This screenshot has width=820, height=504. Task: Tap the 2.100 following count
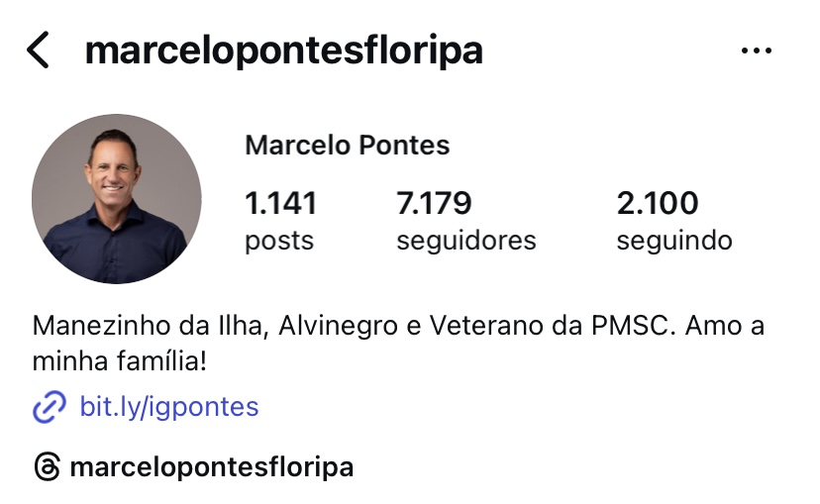coord(658,203)
